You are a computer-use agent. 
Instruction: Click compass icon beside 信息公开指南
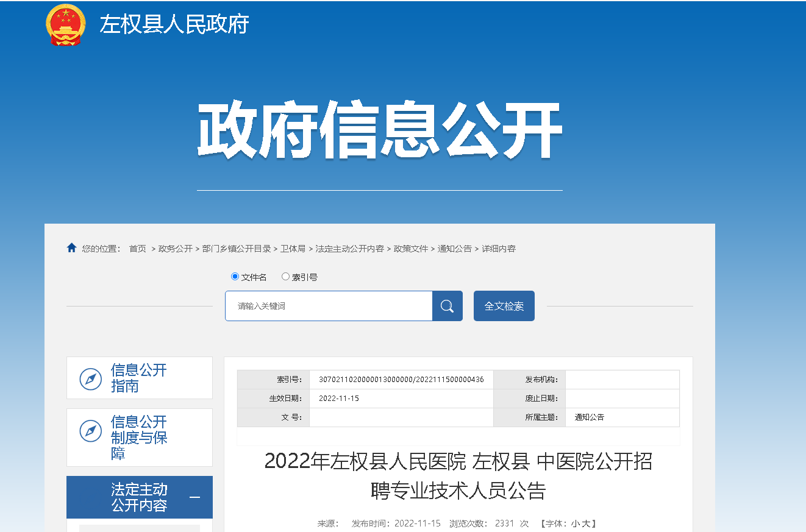(x=91, y=378)
